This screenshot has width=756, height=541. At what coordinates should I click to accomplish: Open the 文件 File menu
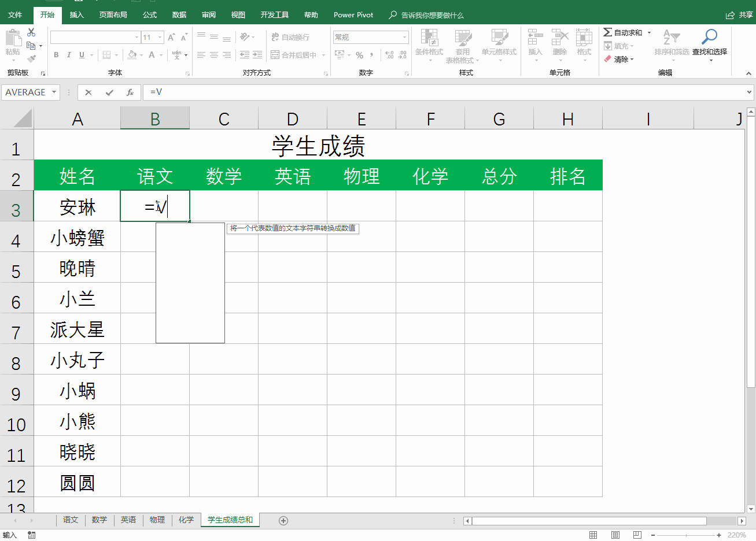coord(16,14)
